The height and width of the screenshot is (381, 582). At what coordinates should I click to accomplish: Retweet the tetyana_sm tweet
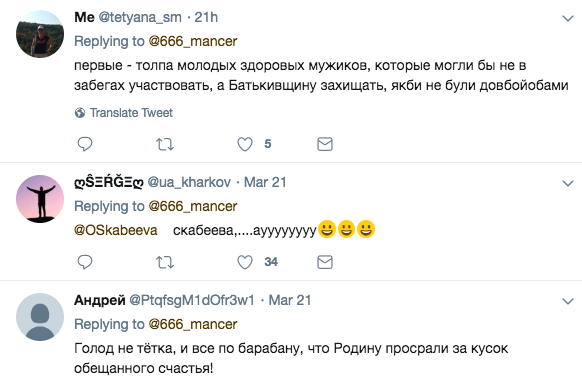click(x=165, y=144)
